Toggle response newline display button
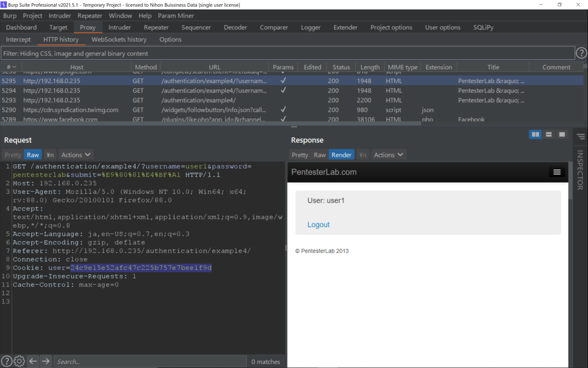The height and width of the screenshot is (368, 588). tap(363, 155)
